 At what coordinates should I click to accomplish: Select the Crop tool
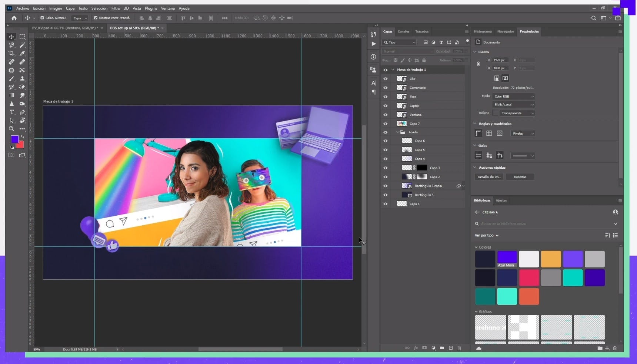click(x=11, y=53)
